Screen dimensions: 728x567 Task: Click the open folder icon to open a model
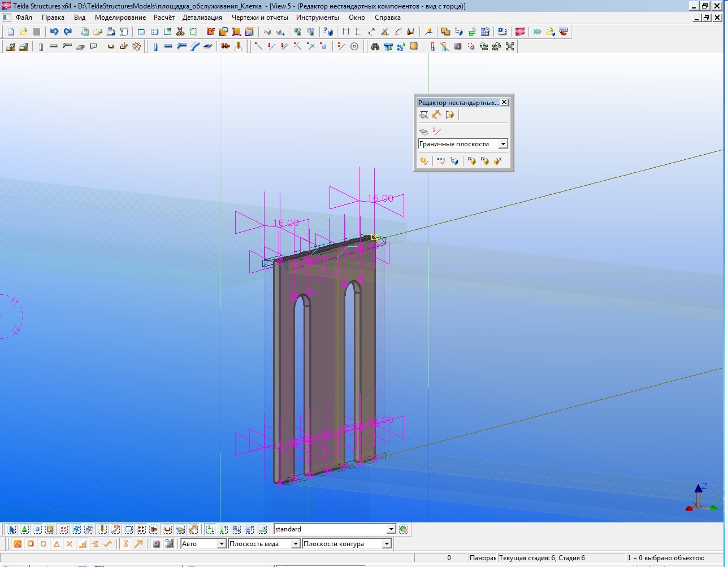[23, 32]
